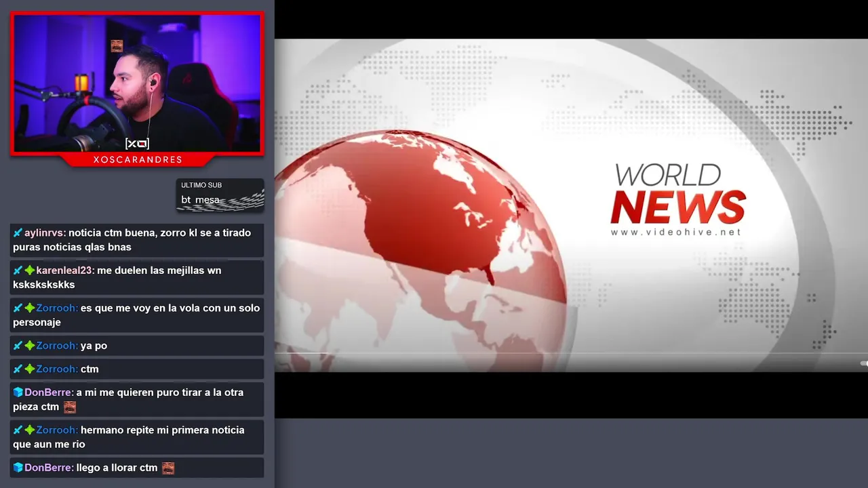Click the red 'NEWS' title text
This screenshot has width=868, height=488.
[677, 207]
